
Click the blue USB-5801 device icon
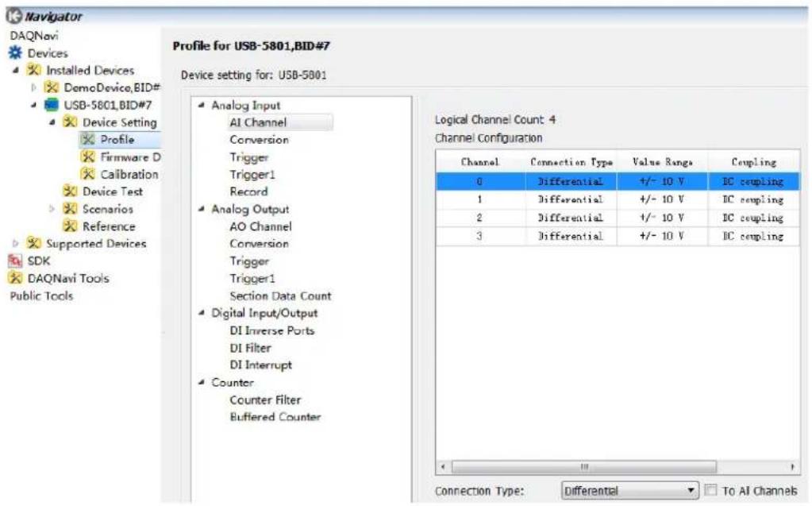tap(52, 105)
